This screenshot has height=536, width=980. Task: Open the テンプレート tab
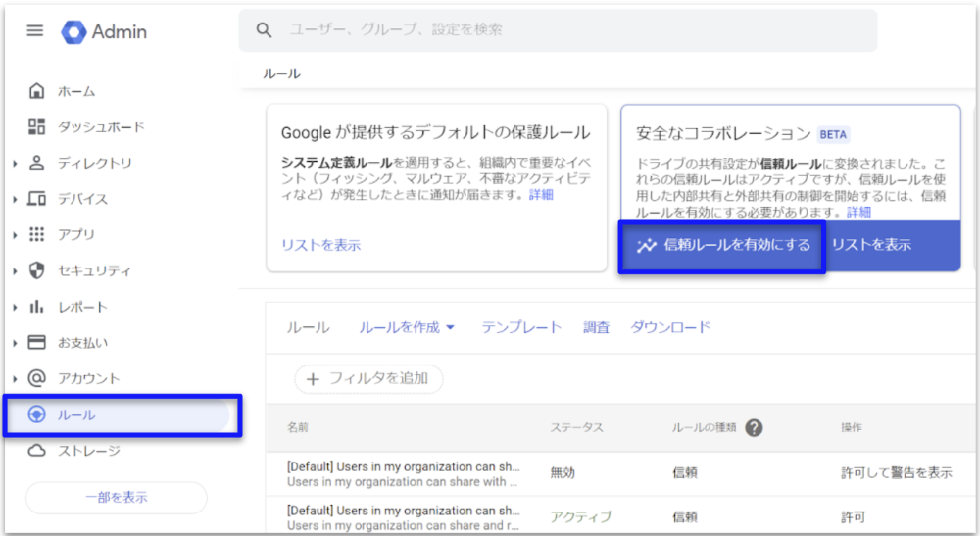521,328
